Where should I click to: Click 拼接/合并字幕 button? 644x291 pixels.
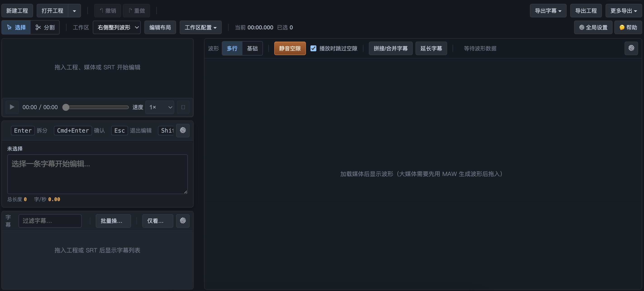391,48
